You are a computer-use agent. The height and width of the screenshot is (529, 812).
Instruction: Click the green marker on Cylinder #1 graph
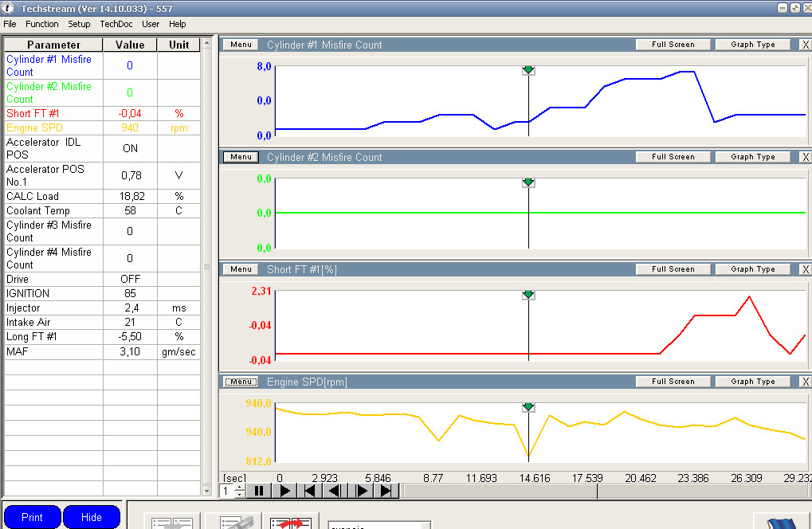(528, 71)
